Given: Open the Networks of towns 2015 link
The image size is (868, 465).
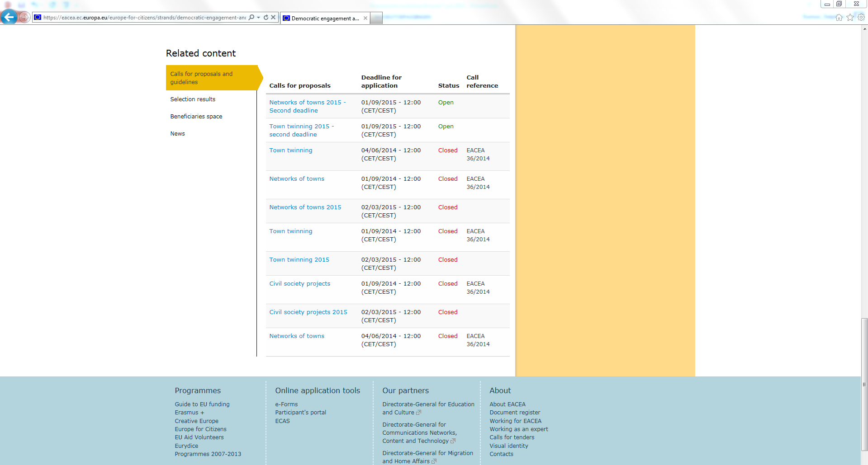Looking at the screenshot, I should coord(305,207).
